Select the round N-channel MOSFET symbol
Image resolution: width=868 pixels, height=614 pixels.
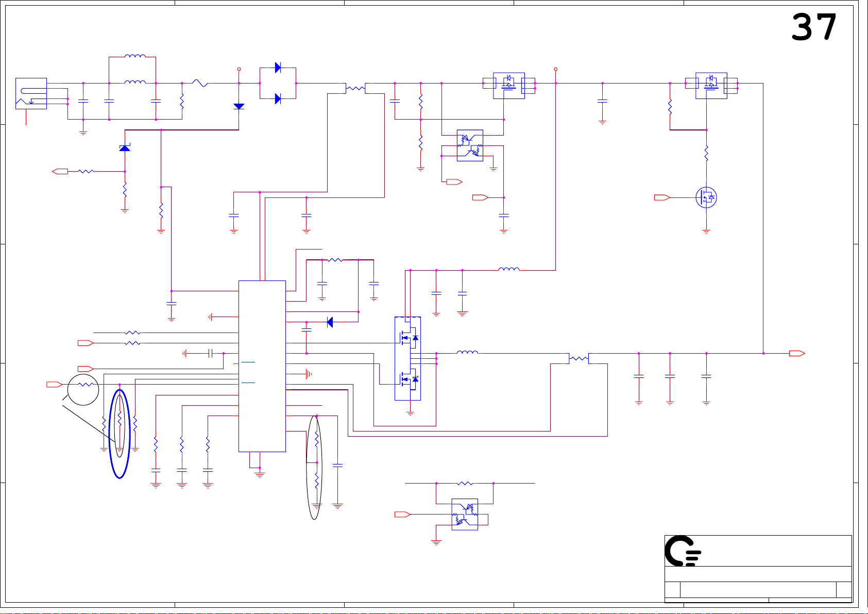[706, 197]
